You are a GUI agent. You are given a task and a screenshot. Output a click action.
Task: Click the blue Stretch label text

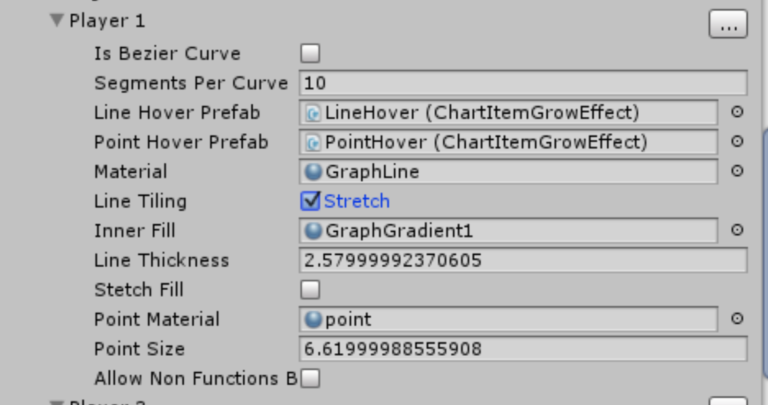(x=357, y=201)
